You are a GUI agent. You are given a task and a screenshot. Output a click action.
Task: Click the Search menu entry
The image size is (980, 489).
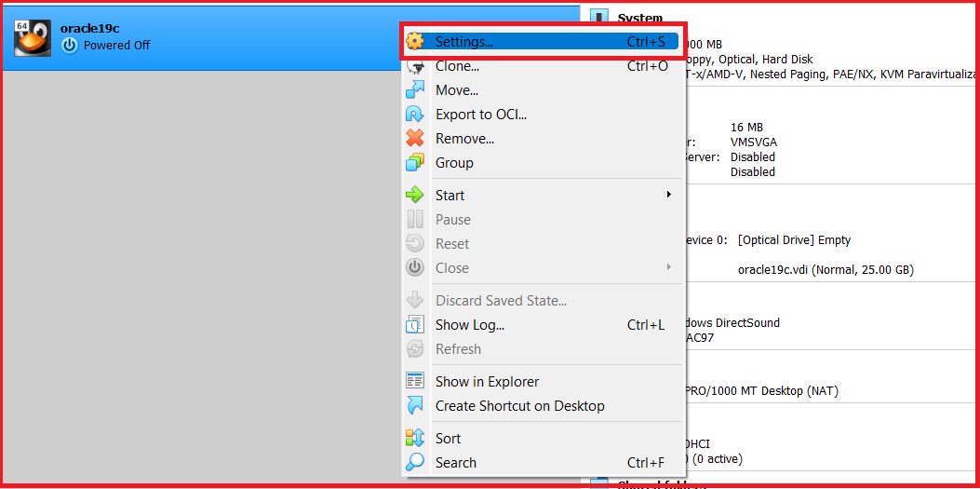[542, 463]
